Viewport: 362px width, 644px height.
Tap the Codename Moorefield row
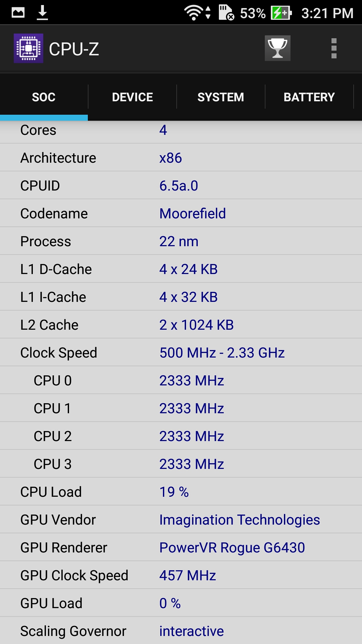pyautogui.click(x=181, y=213)
